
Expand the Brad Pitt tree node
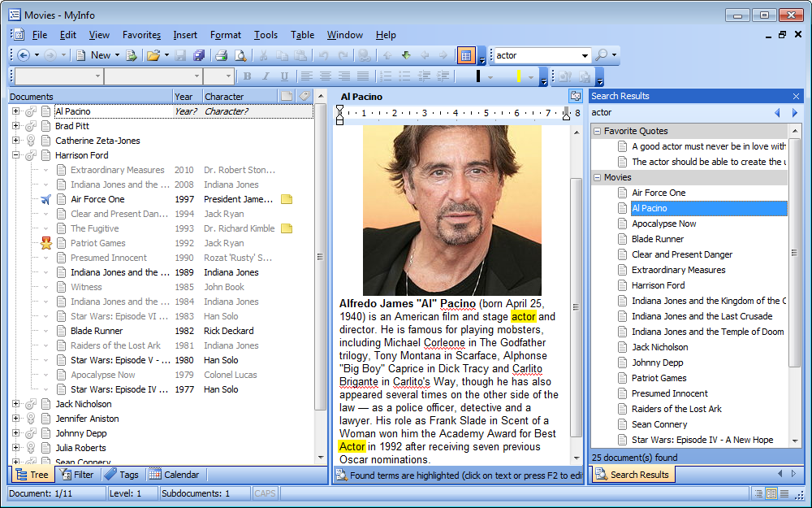15,126
